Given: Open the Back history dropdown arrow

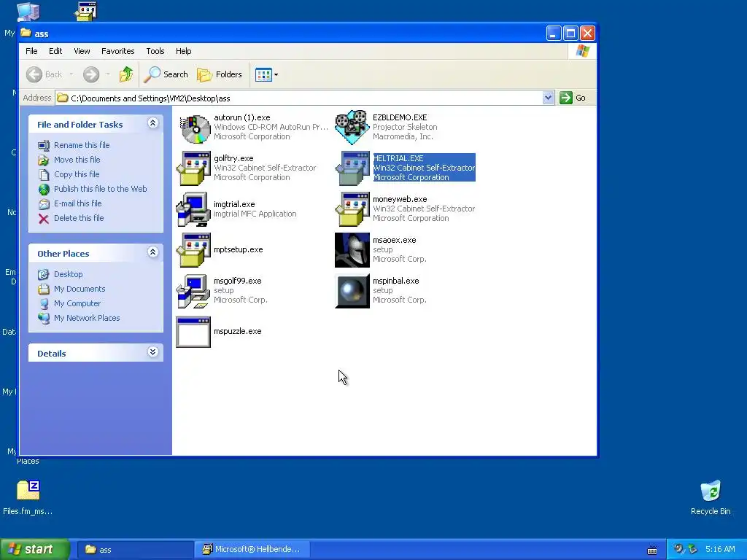Looking at the screenshot, I should (71, 74).
